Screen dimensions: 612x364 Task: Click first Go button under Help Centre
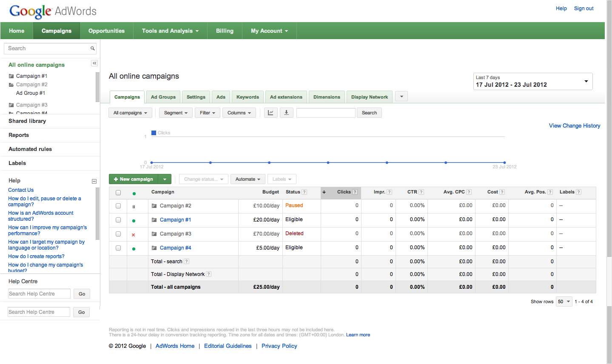point(82,294)
